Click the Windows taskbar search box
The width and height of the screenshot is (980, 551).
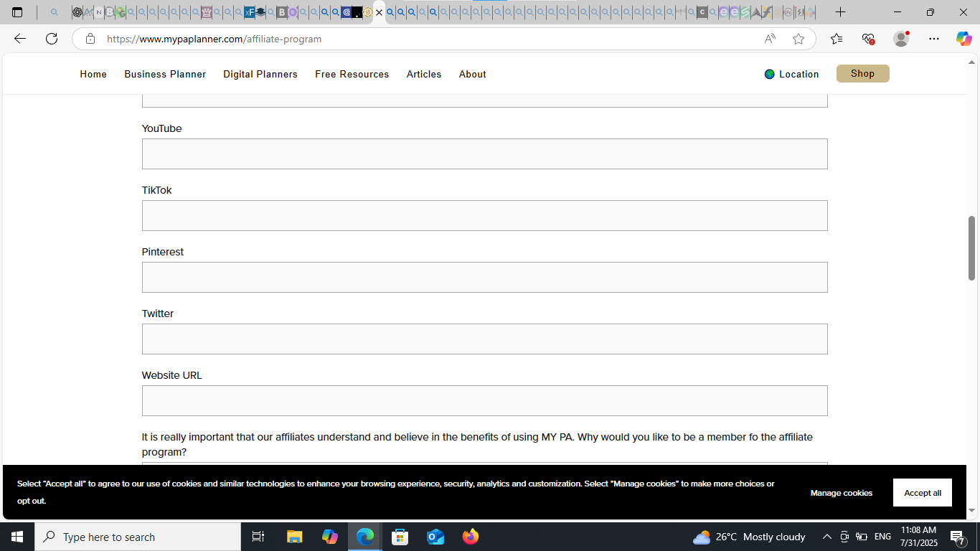pyautogui.click(x=138, y=537)
